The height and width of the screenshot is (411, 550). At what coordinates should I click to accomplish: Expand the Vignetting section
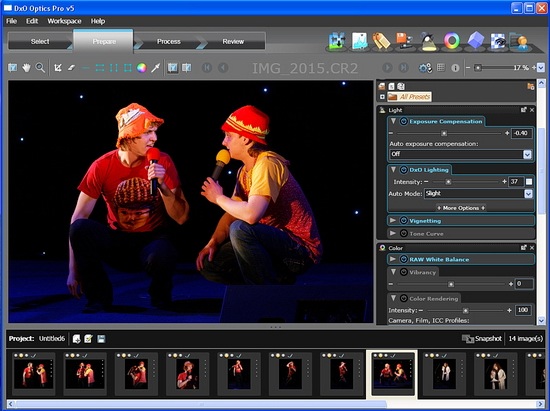pyautogui.click(x=393, y=220)
